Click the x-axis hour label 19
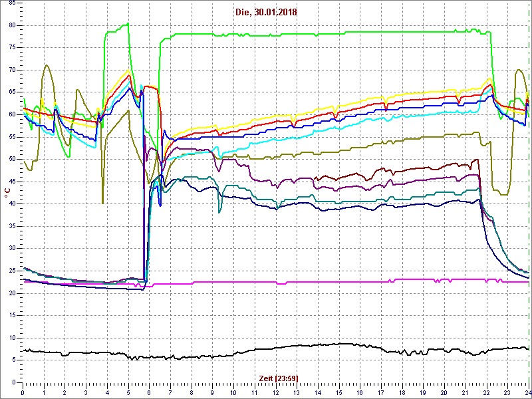Screen dimensions: 532x399 coord(424,392)
